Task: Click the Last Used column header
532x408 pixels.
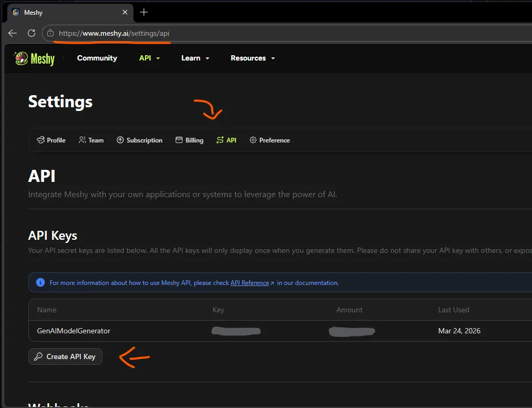Action: 454,310
